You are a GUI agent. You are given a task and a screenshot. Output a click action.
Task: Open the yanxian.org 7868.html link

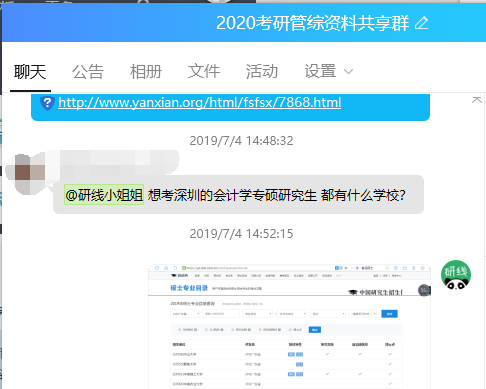pos(200,102)
